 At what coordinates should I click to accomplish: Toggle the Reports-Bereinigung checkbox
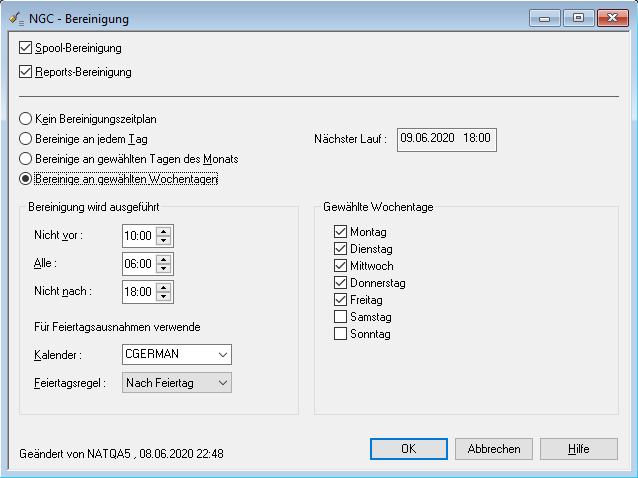point(25,72)
